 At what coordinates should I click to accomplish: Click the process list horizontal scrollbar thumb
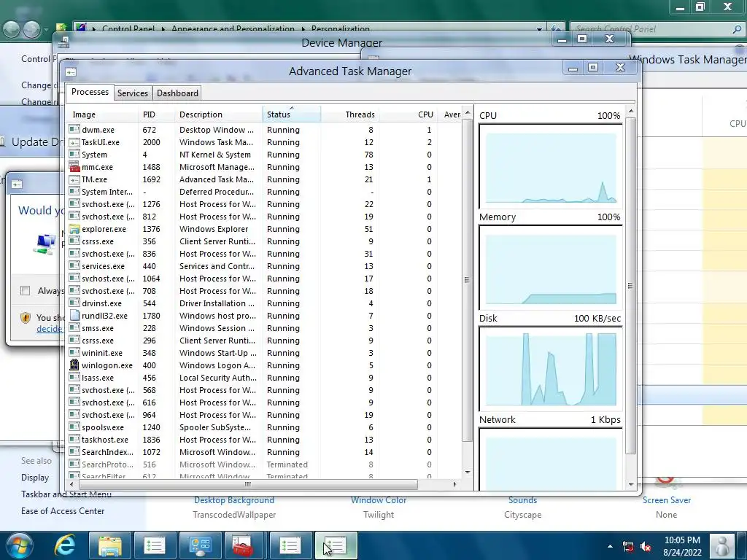pyautogui.click(x=248, y=484)
